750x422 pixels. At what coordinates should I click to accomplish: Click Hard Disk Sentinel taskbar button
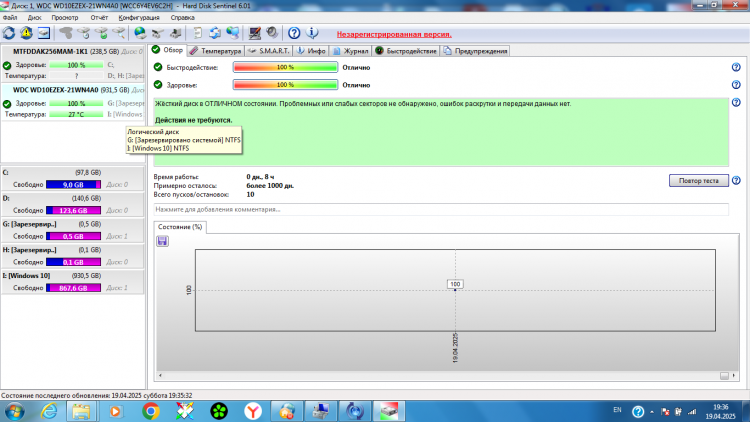pos(389,411)
